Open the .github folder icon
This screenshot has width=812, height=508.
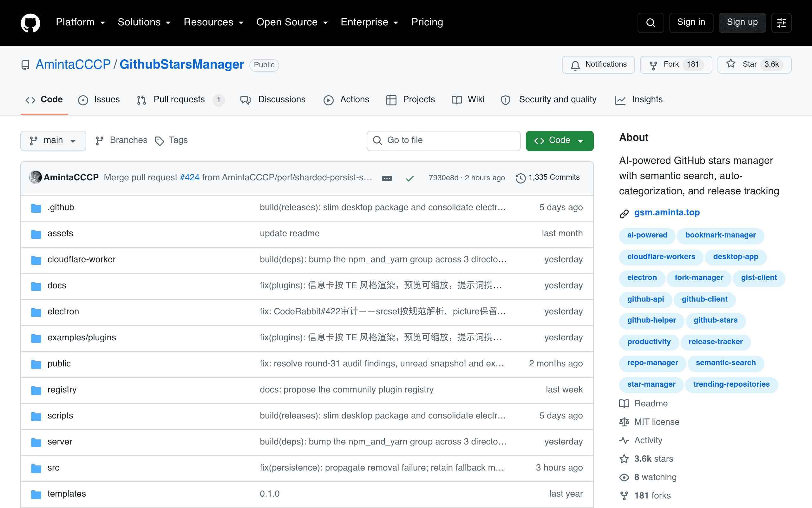[x=36, y=208]
